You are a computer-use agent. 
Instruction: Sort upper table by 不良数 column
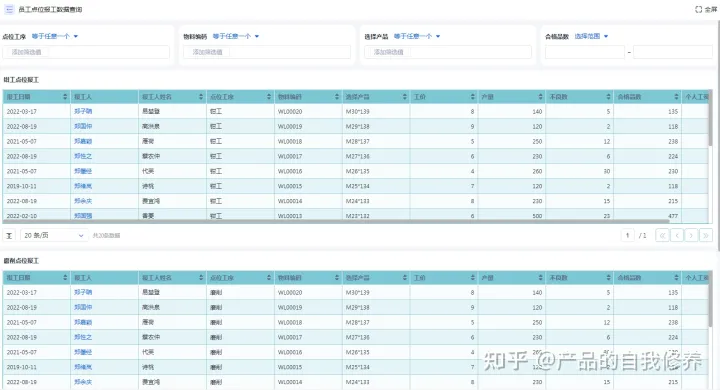tap(608, 96)
